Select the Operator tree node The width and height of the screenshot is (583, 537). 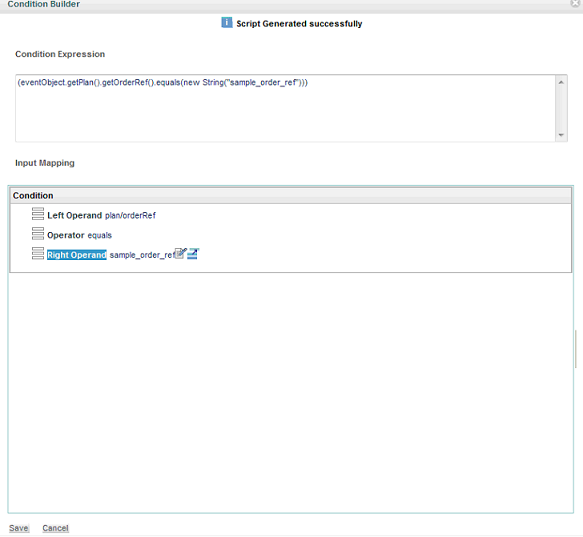[x=65, y=235]
